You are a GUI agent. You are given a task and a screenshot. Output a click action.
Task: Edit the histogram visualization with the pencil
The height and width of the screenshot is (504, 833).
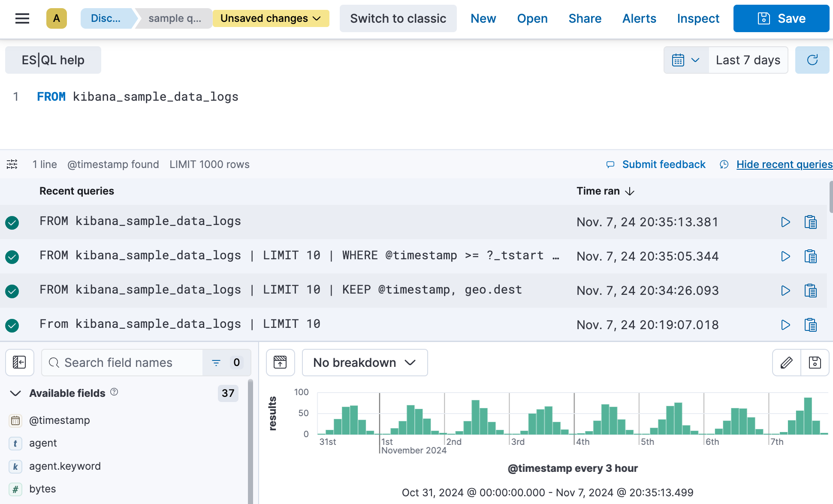click(786, 363)
